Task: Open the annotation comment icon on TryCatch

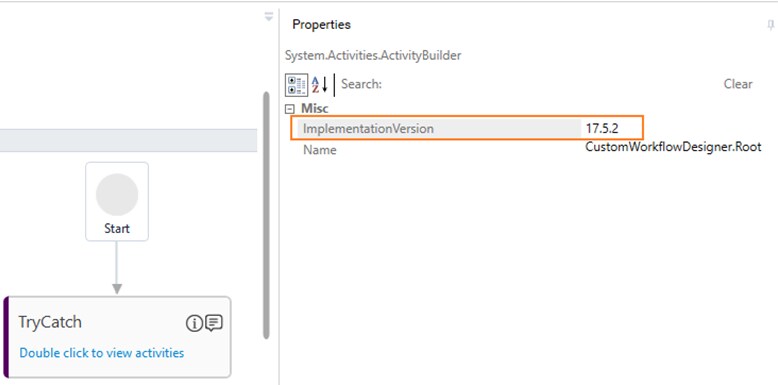Action: [x=214, y=323]
